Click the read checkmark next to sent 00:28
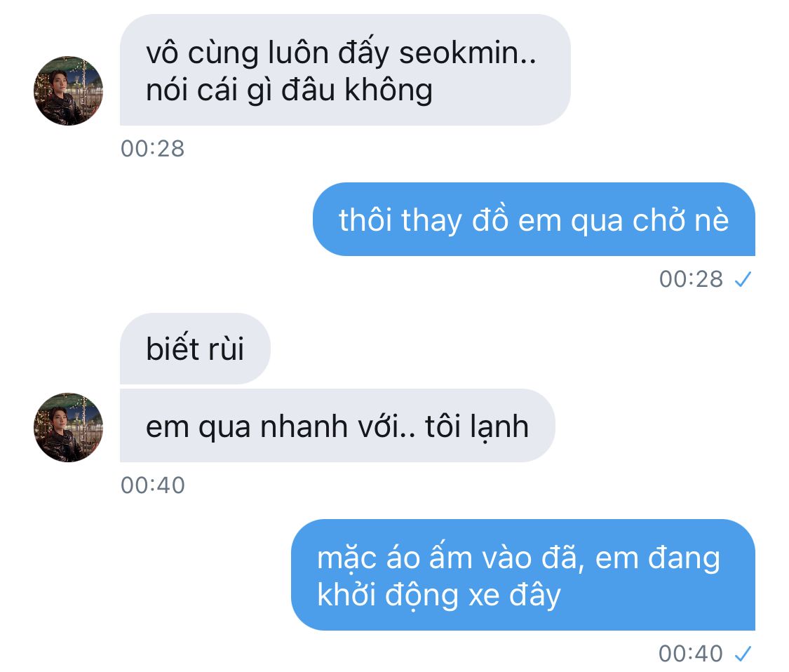Screen dimensions: 789x672 (x=743, y=279)
